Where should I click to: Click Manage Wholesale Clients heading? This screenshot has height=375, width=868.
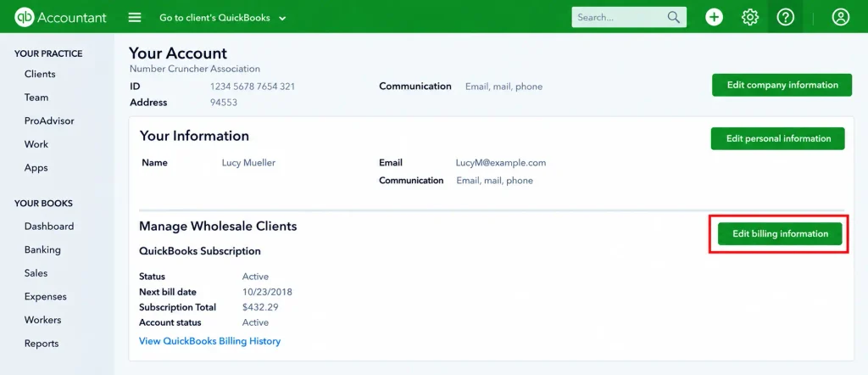click(218, 226)
